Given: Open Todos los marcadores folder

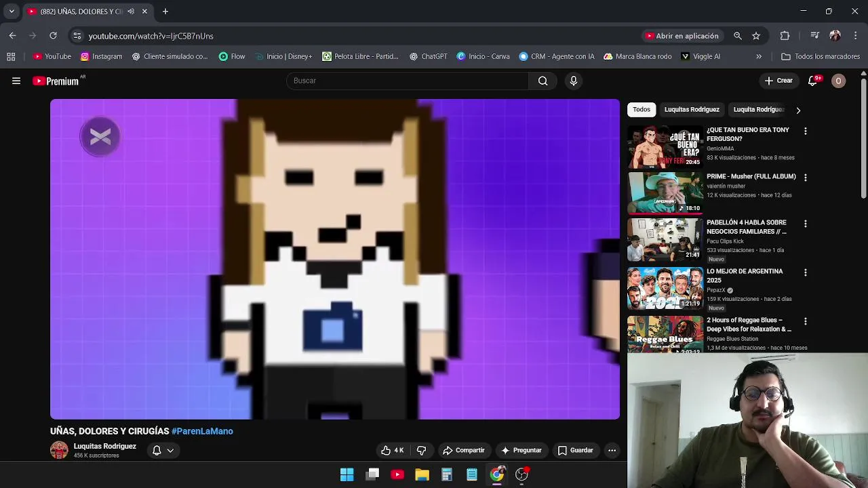Looking at the screenshot, I should [x=821, y=56].
